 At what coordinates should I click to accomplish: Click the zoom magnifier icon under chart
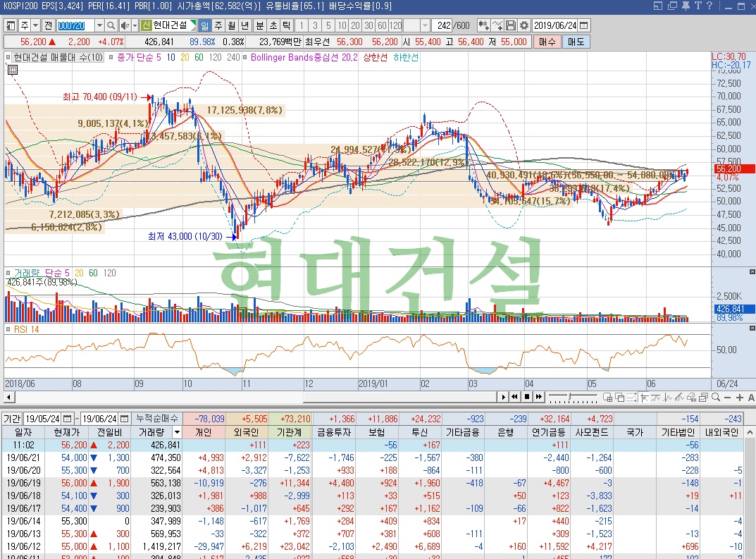[716, 398]
